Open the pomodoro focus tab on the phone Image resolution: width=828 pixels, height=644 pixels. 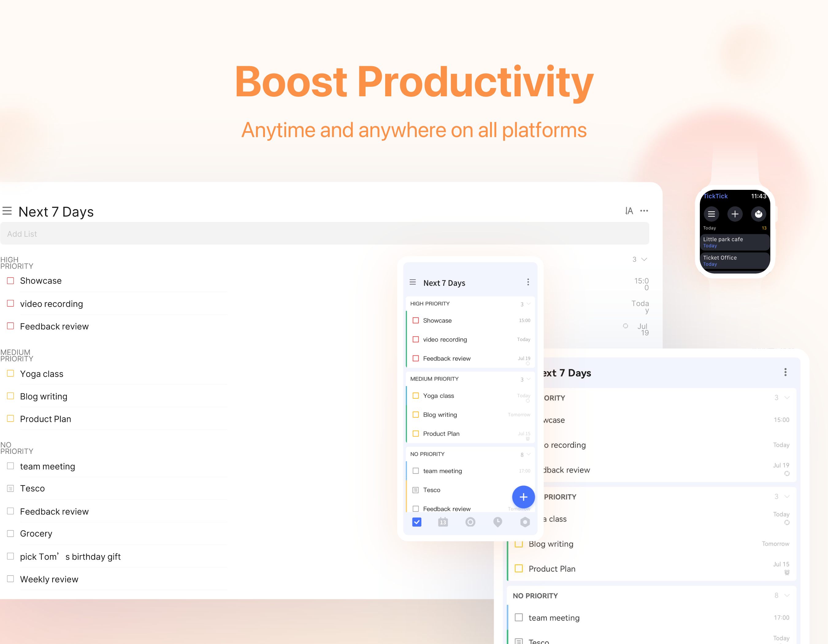(470, 522)
